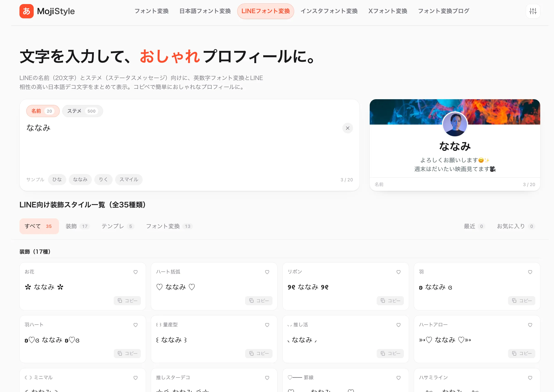Open フォント変換ブログ nav item
Viewport: 554px width, 392px height.
pos(443,11)
